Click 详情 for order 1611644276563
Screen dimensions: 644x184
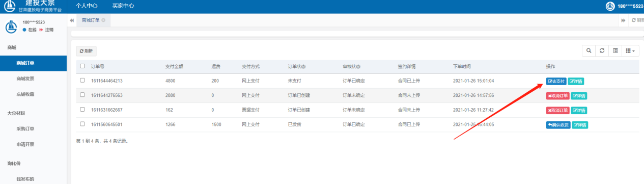pos(578,96)
